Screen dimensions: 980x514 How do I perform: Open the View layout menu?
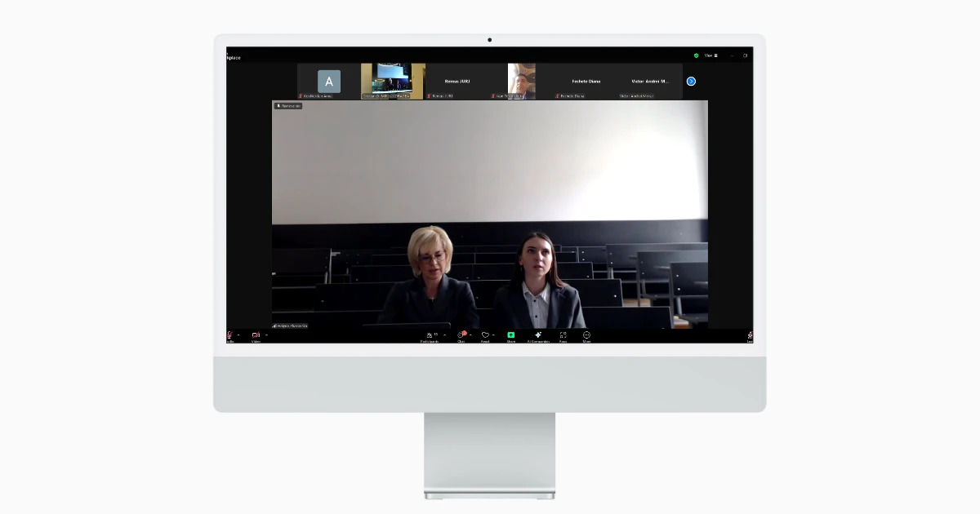(710, 55)
